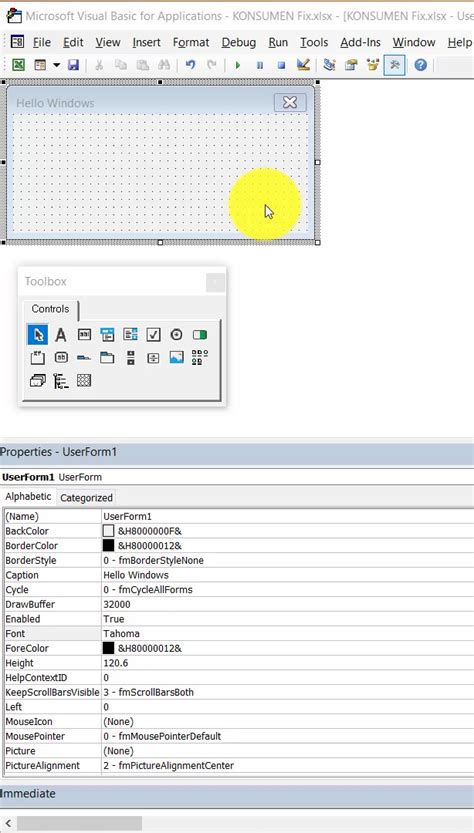Viewport: 474px width, 833px height.
Task: Click the Font value Tahoma
Action: coord(122,634)
